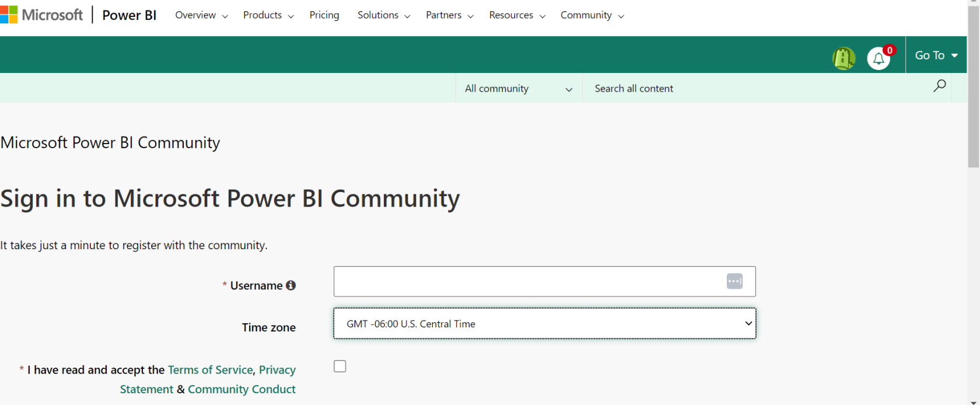This screenshot has height=405, width=980.
Task: Expand the Community menu
Action: point(592,15)
